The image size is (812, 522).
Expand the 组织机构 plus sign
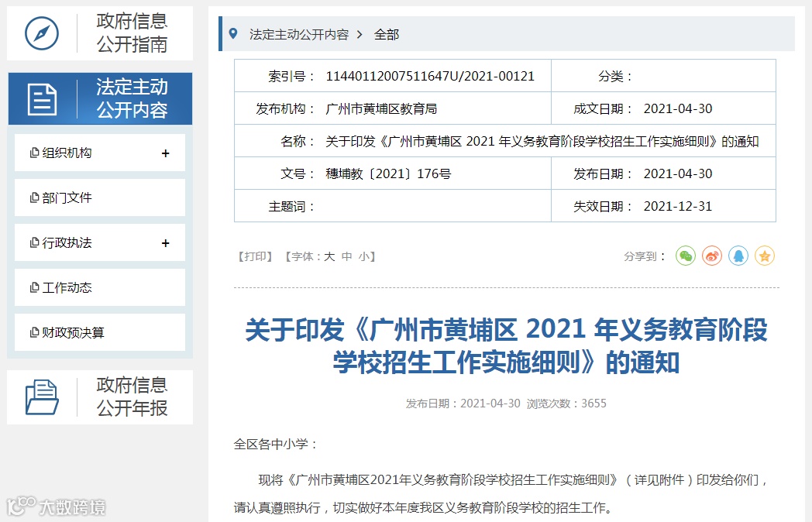[x=166, y=153]
